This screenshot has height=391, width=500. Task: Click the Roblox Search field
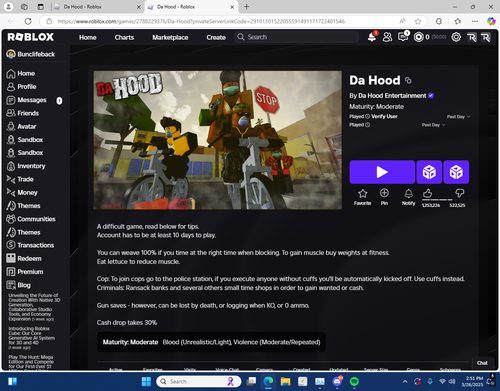[x=297, y=37]
